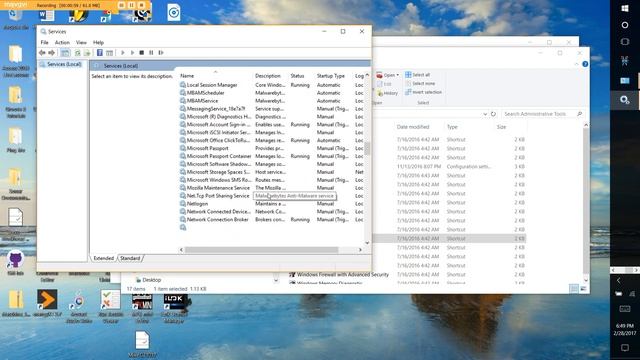
Task: Click Select none in the Explorer ribbon
Action: coord(420,84)
